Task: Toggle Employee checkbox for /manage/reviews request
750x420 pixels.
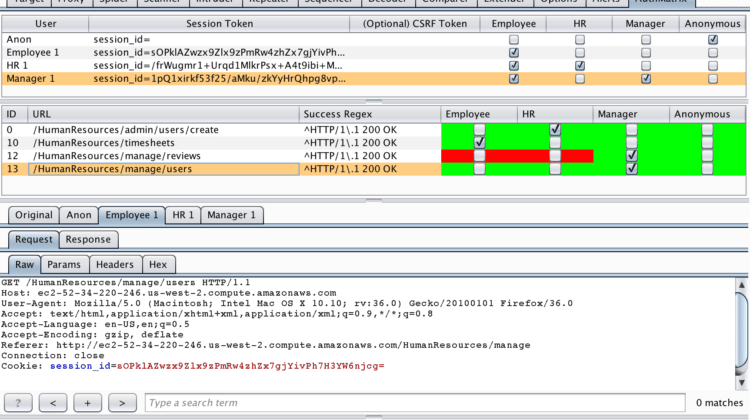Action: point(479,155)
